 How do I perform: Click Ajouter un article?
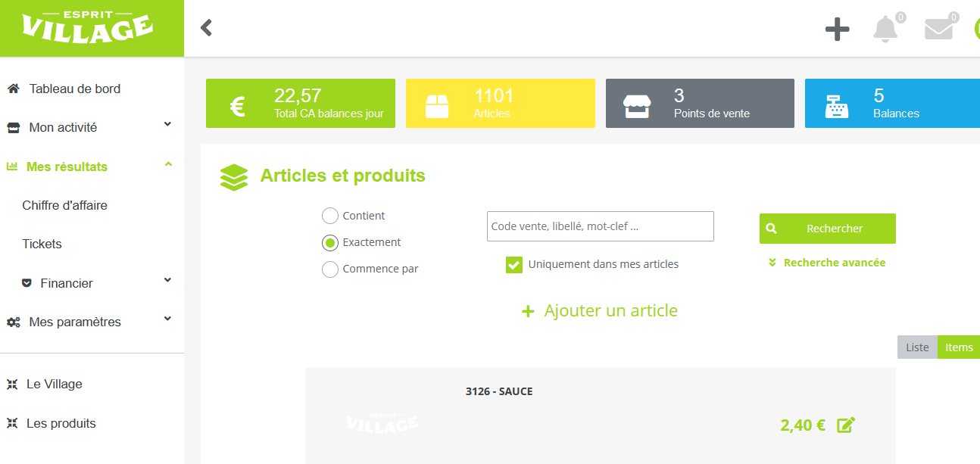click(600, 311)
